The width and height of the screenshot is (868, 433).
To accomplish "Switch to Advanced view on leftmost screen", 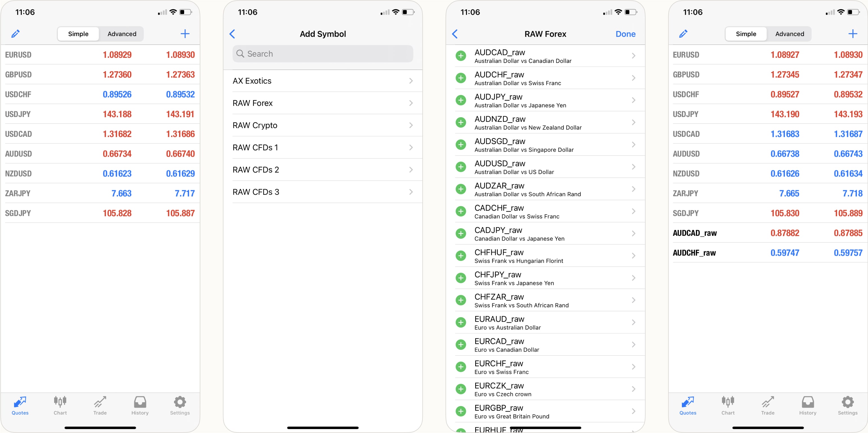I will [122, 34].
